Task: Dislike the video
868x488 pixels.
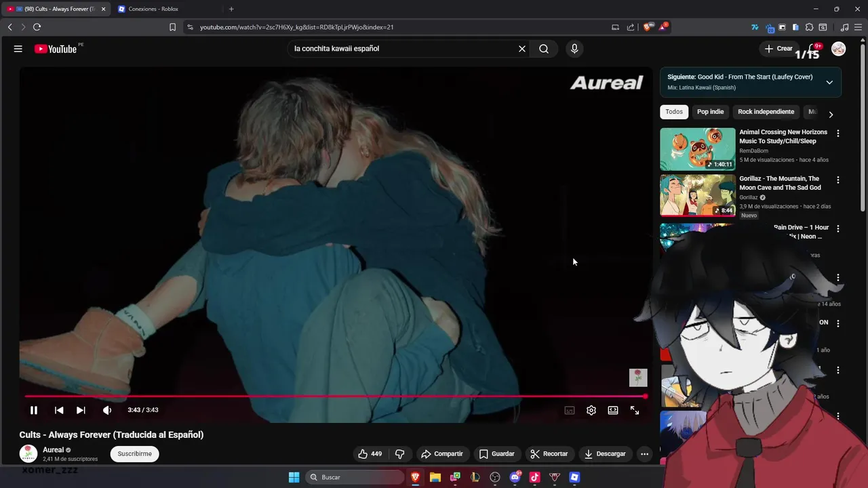Action: pos(400,454)
